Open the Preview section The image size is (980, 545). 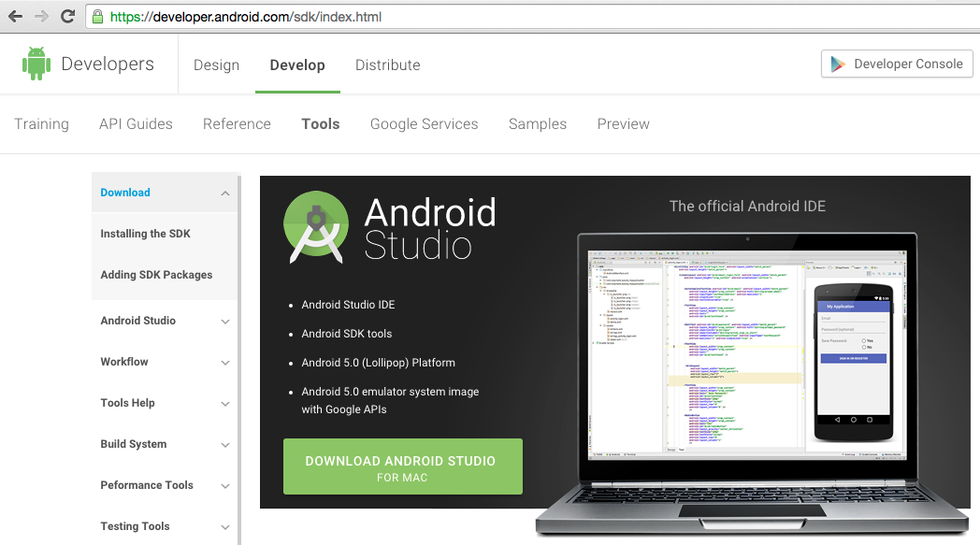tap(623, 123)
